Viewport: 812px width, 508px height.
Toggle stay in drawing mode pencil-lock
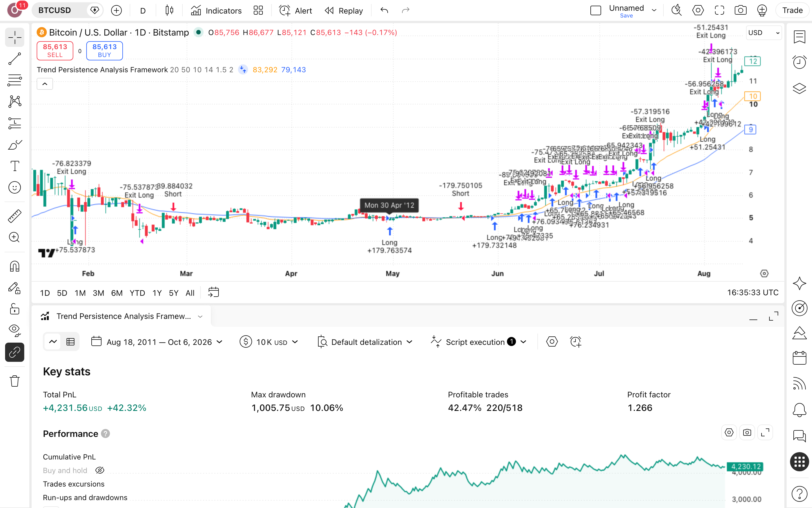(14, 288)
